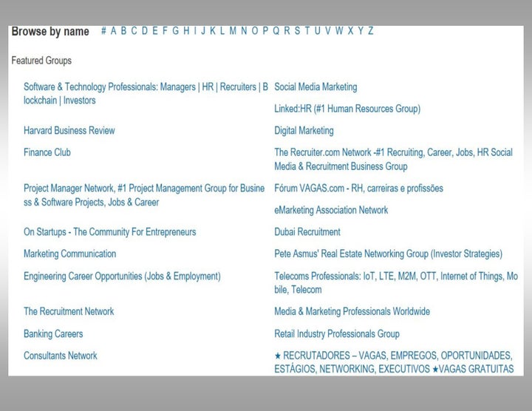Open The Recruiter.com Network group
This screenshot has height=411, width=532.
pyautogui.click(x=394, y=160)
